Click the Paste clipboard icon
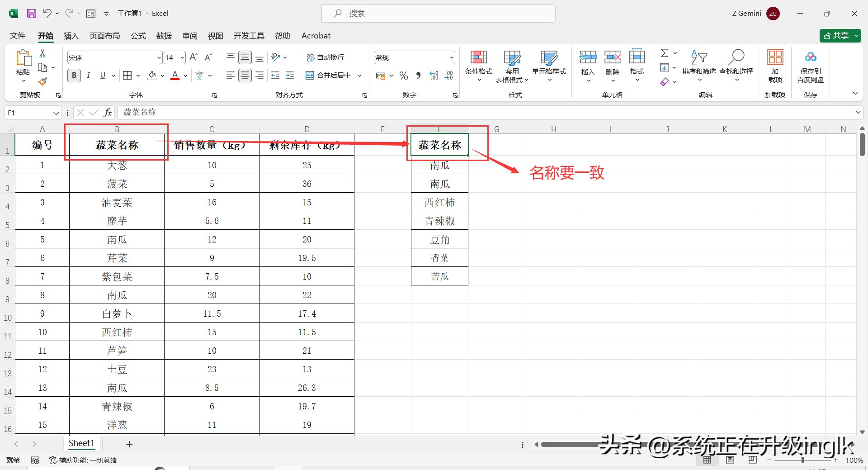The height and width of the screenshot is (470, 868). coord(23,59)
